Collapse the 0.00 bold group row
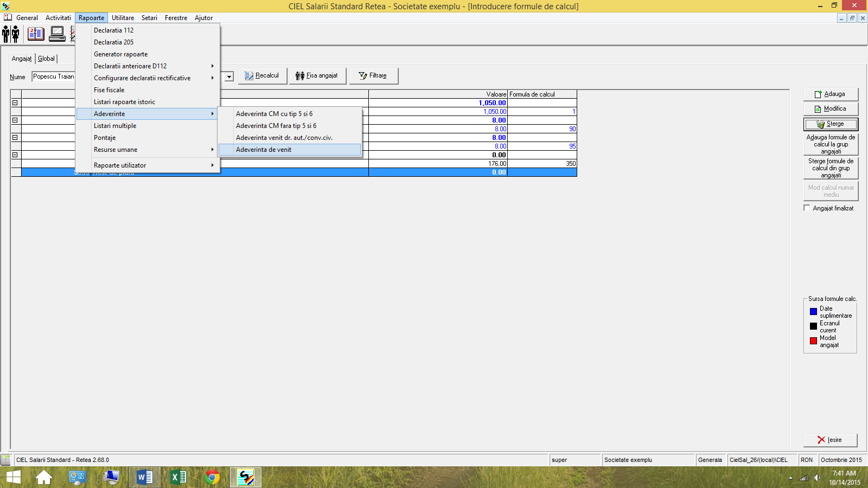The image size is (868, 488). [15, 155]
